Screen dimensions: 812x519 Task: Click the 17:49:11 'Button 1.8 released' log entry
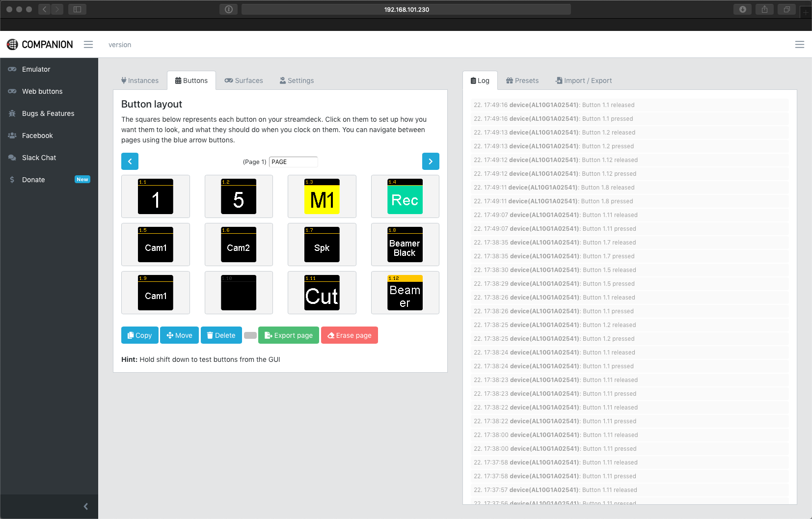[x=630, y=188]
